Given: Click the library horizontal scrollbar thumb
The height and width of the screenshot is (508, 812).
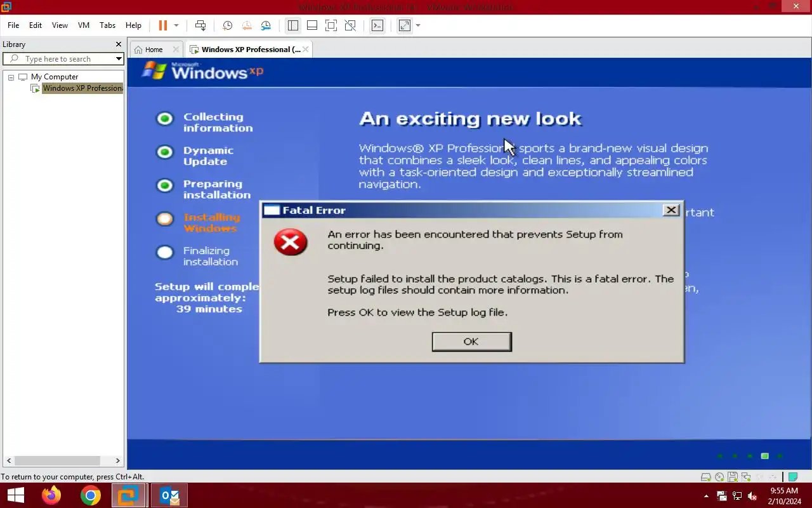Looking at the screenshot, I should point(58,461).
